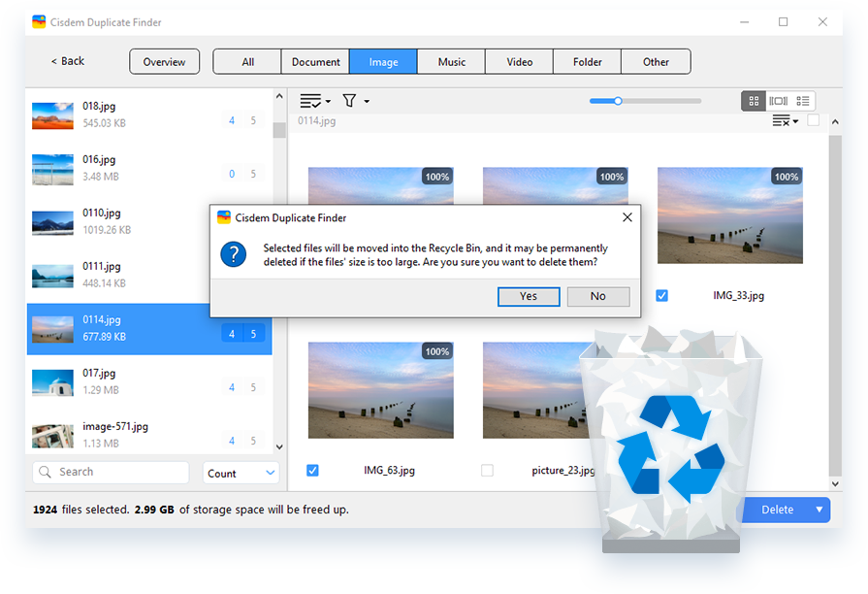868x594 pixels.
Task: Click the deselect-all icon in group header
Action: click(x=784, y=121)
